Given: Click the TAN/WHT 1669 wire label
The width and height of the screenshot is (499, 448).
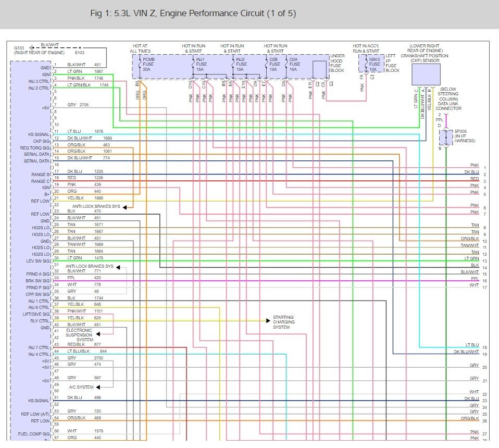Looking at the screenshot, I should point(85,244).
